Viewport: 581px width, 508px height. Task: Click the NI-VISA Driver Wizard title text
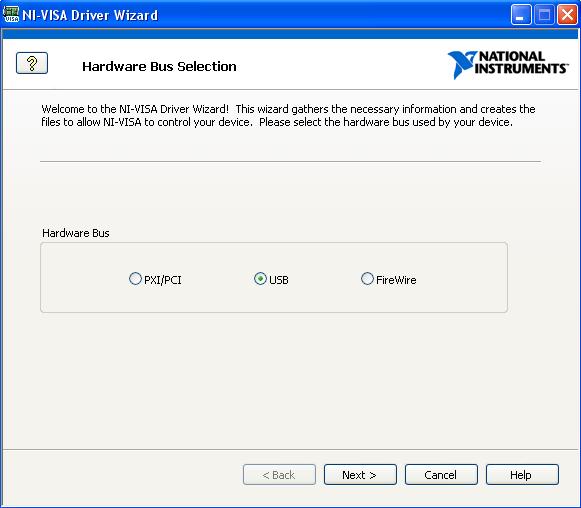click(90, 15)
